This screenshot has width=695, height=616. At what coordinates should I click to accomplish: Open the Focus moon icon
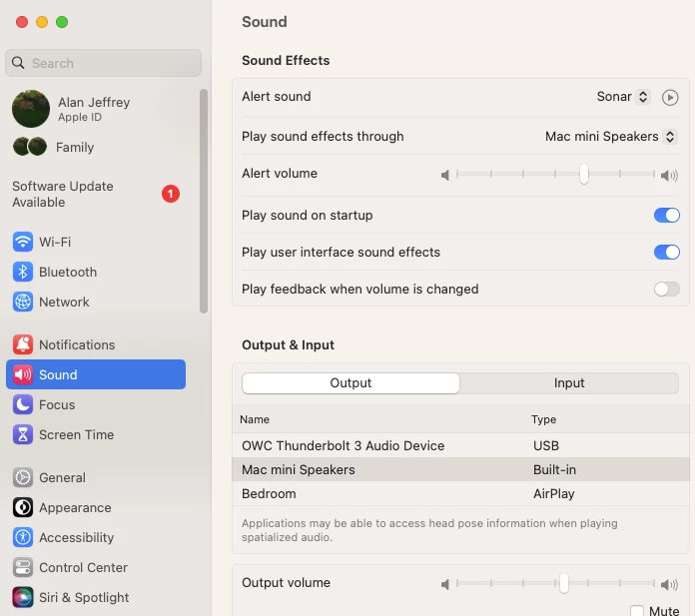coord(23,404)
